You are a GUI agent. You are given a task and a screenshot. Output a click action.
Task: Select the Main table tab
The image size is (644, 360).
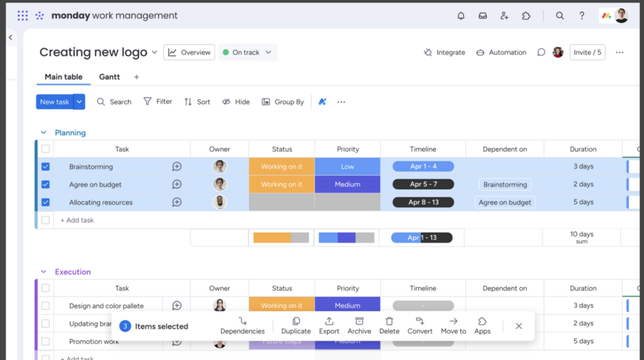[x=63, y=77]
